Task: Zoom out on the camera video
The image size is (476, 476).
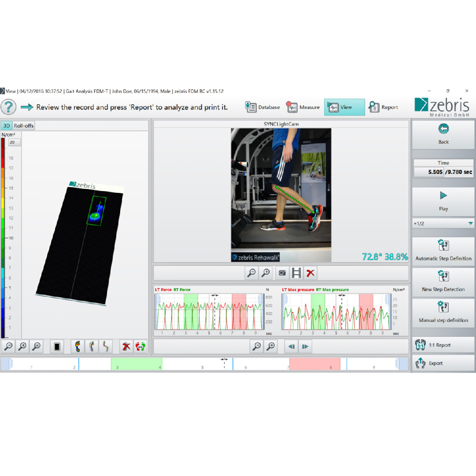Action: pyautogui.click(x=251, y=273)
